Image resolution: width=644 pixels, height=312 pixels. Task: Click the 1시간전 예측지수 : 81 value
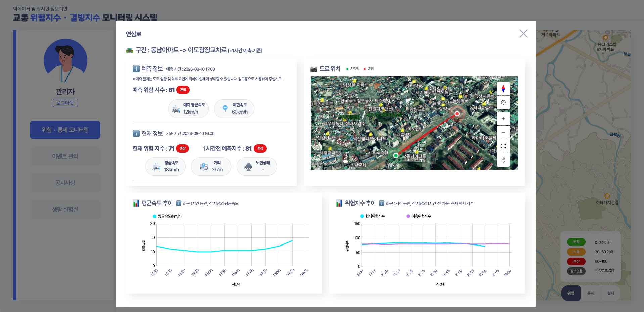228,149
